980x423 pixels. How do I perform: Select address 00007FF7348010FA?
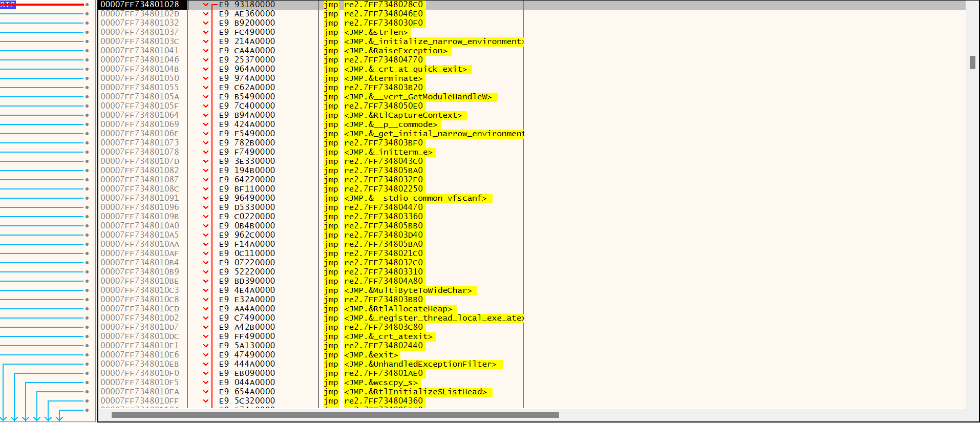click(140, 392)
